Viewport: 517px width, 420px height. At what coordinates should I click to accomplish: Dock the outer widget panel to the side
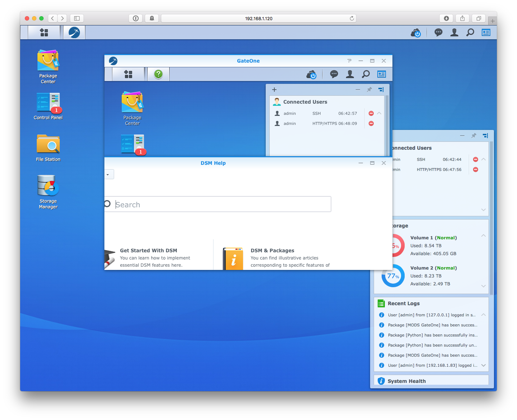[x=486, y=136]
